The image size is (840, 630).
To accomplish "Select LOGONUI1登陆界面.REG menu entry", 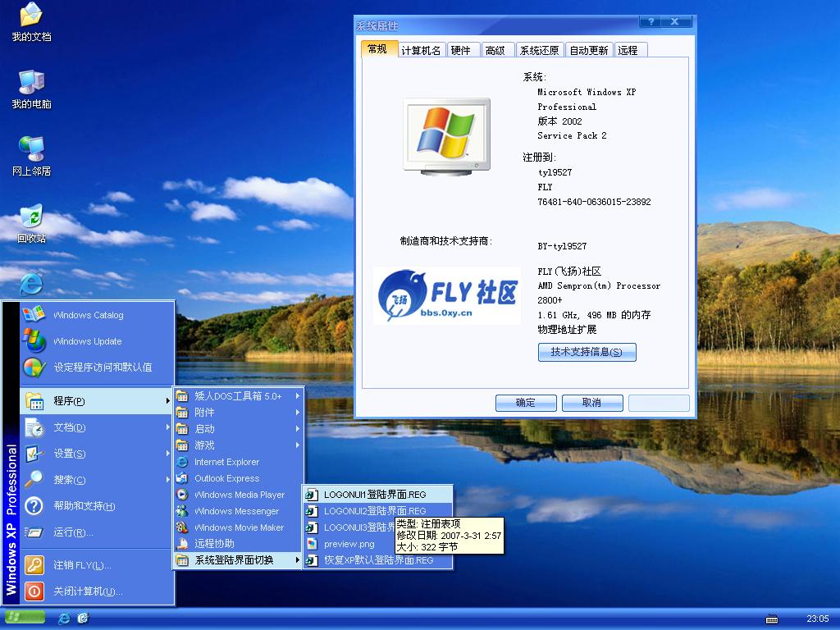I will point(377,495).
